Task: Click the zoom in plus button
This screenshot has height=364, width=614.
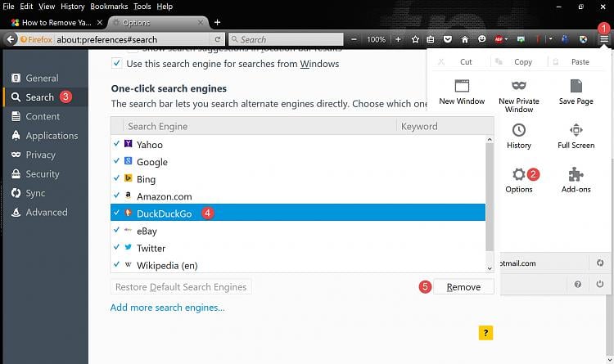Action: pyautogui.click(x=398, y=39)
